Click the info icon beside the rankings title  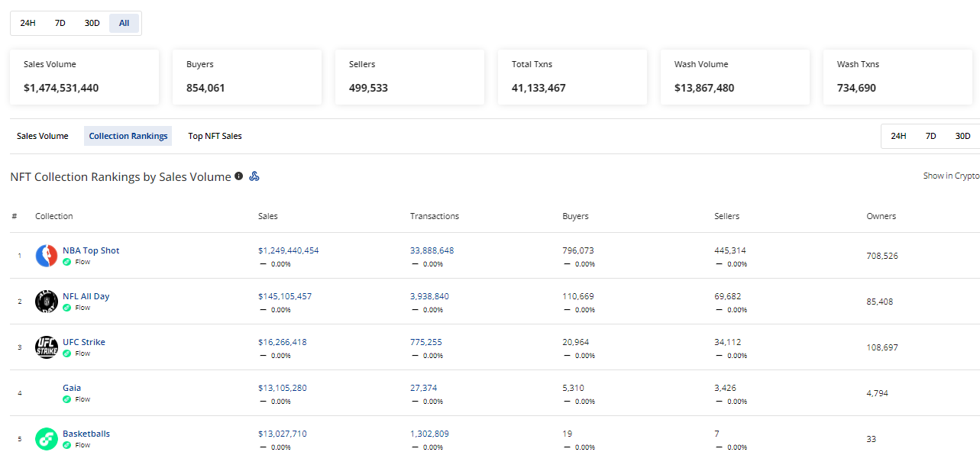(x=238, y=176)
